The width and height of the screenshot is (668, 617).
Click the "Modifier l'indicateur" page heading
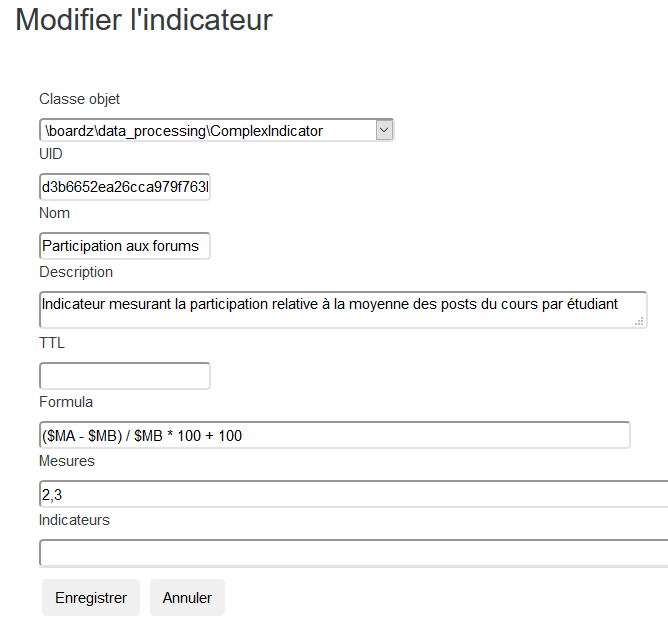(x=144, y=20)
